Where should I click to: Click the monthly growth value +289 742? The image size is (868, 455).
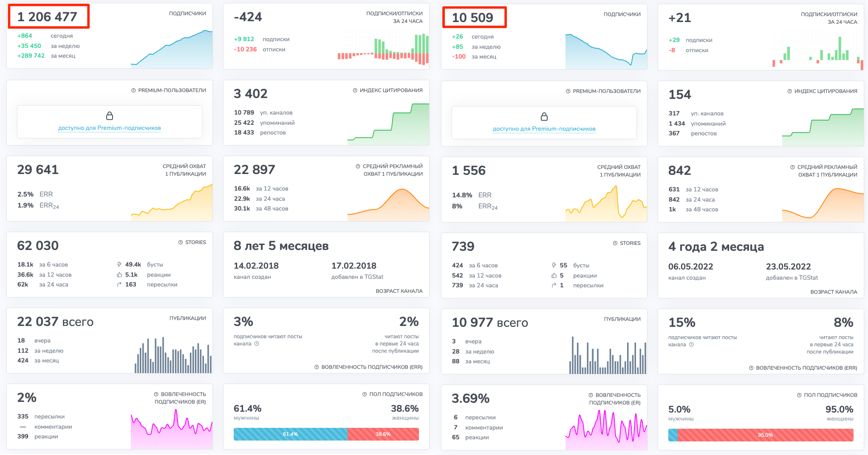click(x=31, y=56)
